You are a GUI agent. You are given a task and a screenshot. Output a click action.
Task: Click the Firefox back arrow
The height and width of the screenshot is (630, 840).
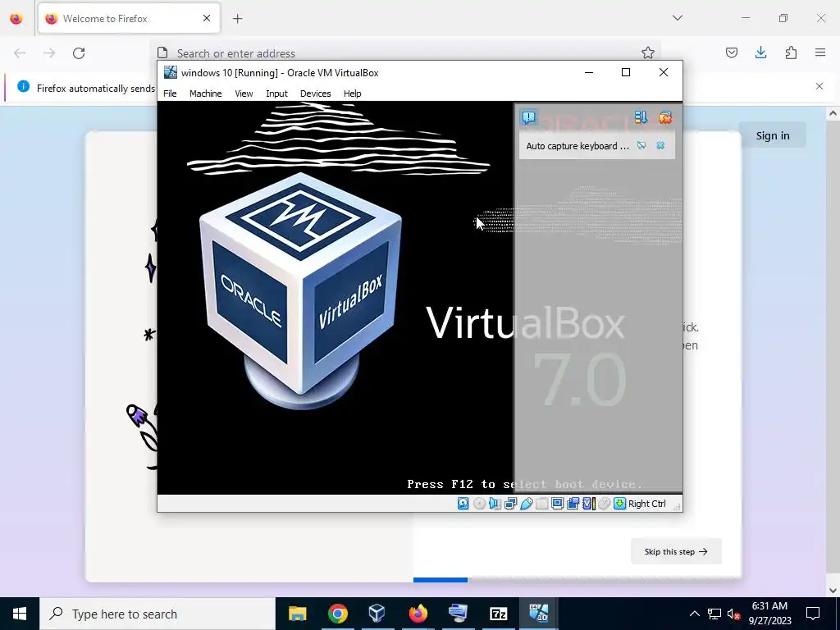(x=20, y=53)
